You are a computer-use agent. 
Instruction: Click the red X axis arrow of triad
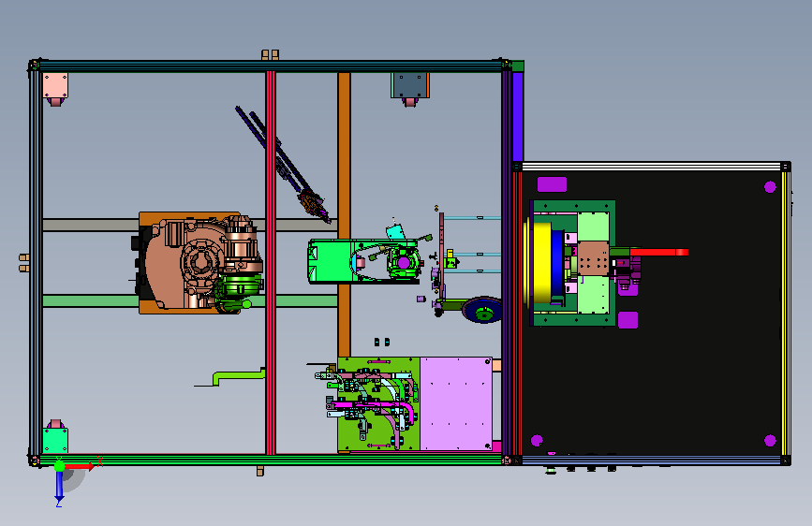[80, 467]
